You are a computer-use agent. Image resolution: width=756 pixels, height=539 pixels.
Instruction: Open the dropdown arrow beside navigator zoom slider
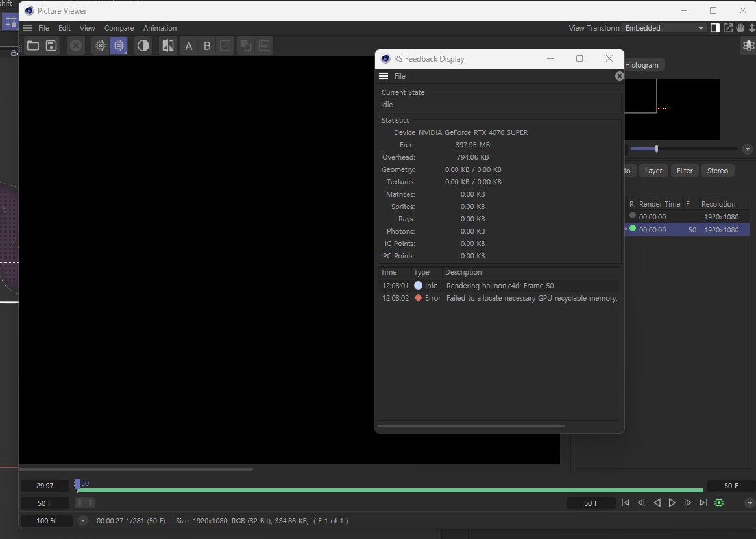coord(748,149)
